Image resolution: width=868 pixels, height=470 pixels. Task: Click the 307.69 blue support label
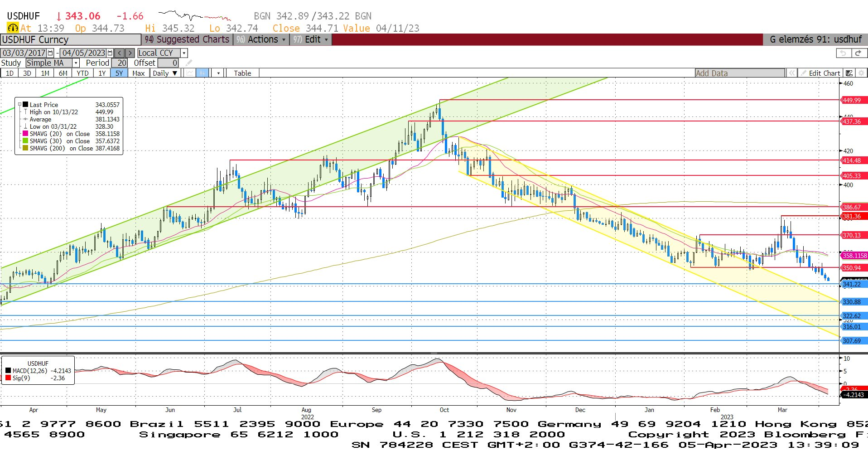(854, 341)
